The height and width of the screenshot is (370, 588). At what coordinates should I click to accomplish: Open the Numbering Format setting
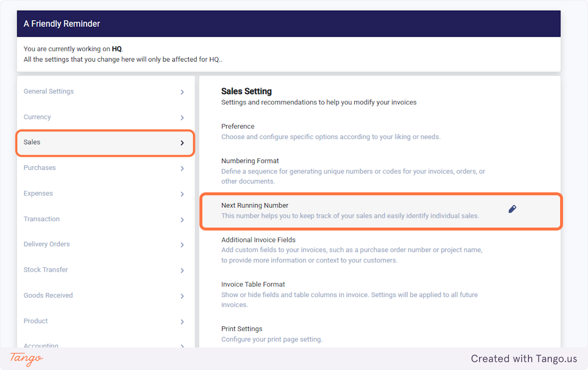pyautogui.click(x=380, y=171)
